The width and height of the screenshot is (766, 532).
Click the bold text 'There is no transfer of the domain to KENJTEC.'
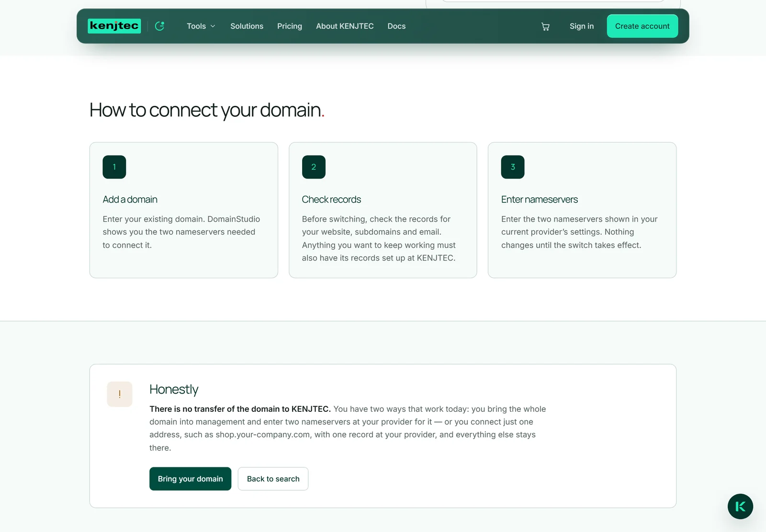(x=240, y=409)
